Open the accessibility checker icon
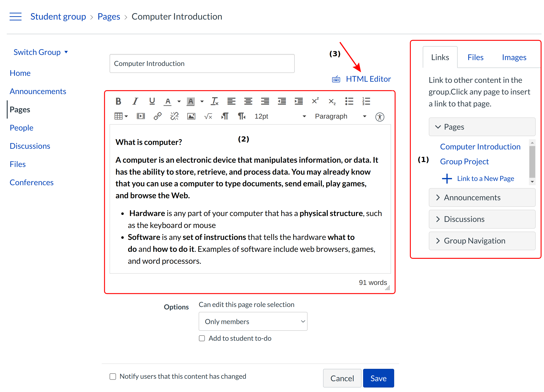The image size is (544, 392). (x=380, y=117)
